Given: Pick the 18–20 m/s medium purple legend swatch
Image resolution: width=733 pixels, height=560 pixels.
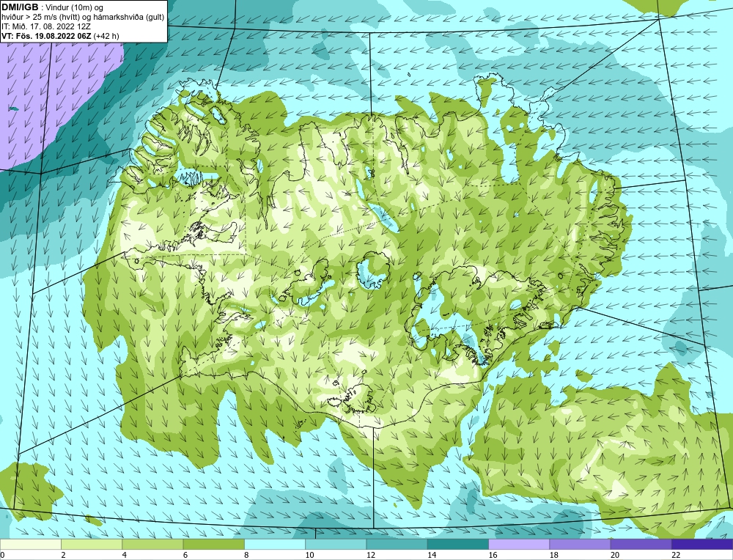Looking at the screenshot, I should click(580, 544).
